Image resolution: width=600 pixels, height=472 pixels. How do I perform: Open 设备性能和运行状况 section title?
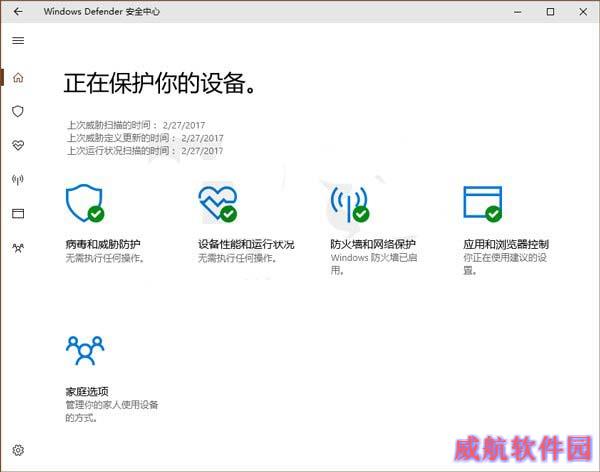click(x=246, y=244)
